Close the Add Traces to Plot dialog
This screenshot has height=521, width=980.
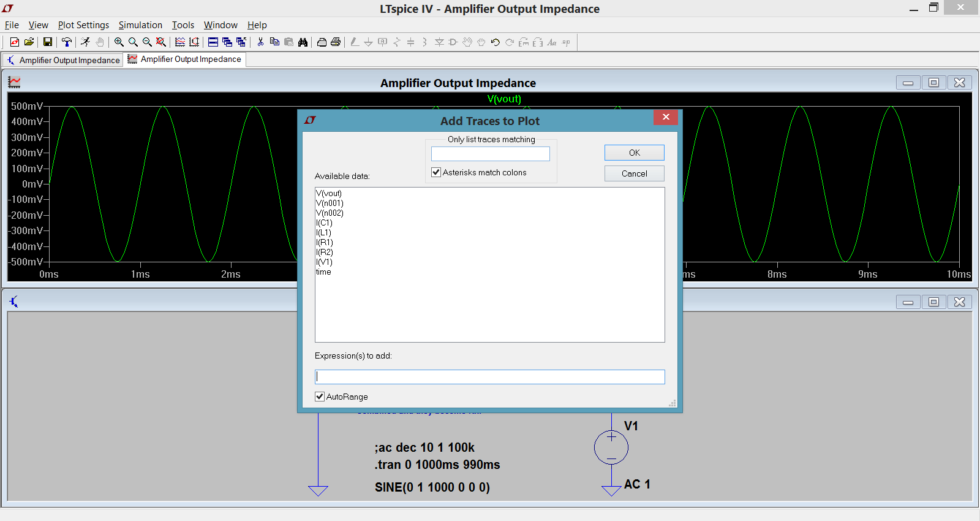(x=666, y=116)
